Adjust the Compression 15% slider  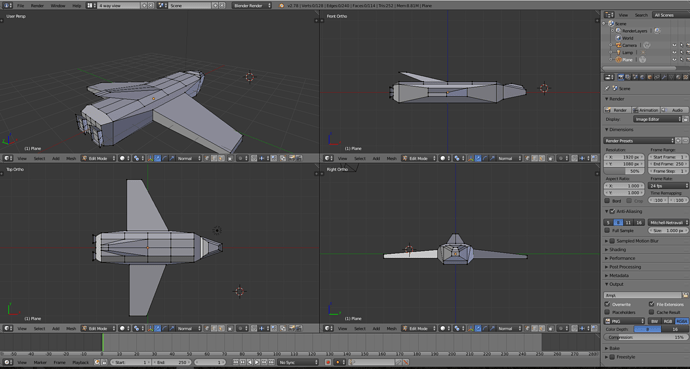646,337
